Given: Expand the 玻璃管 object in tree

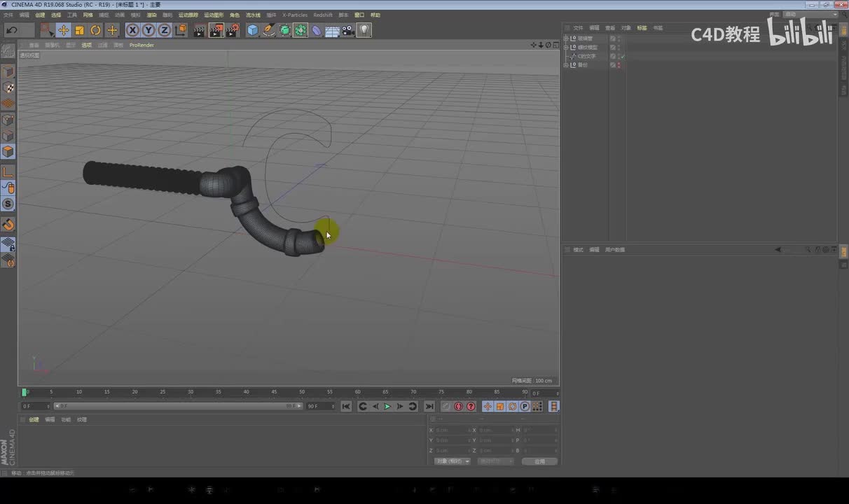Looking at the screenshot, I should click(x=566, y=38).
